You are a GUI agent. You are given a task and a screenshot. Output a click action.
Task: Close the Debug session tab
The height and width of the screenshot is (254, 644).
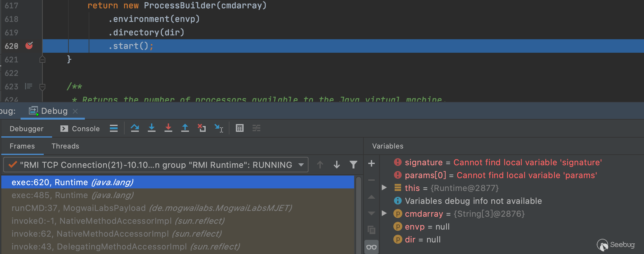click(x=75, y=111)
